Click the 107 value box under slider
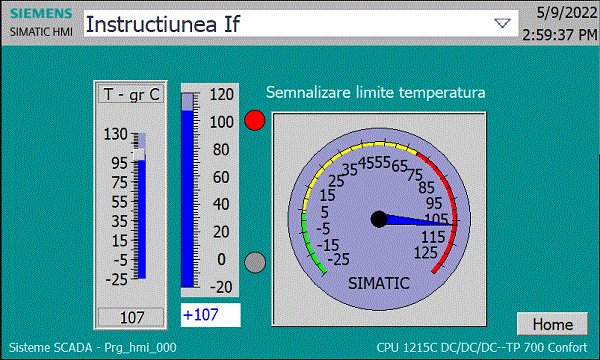This screenshot has height=360, width=600. click(131, 318)
